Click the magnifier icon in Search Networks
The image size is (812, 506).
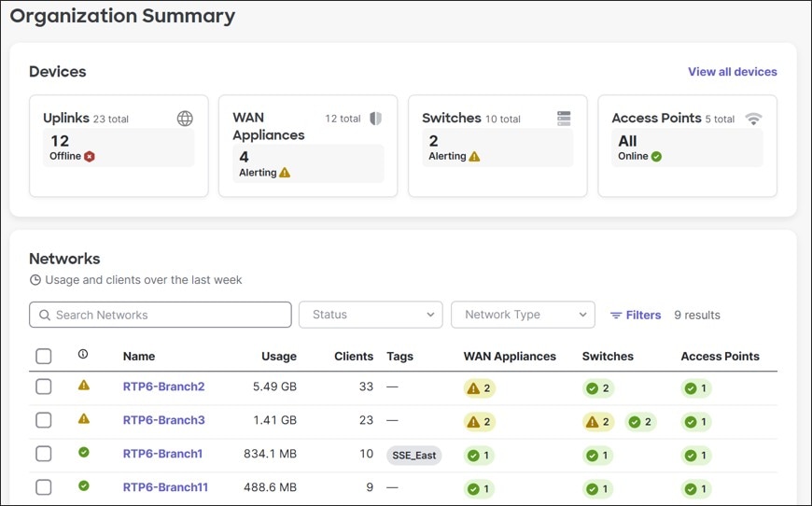click(45, 315)
